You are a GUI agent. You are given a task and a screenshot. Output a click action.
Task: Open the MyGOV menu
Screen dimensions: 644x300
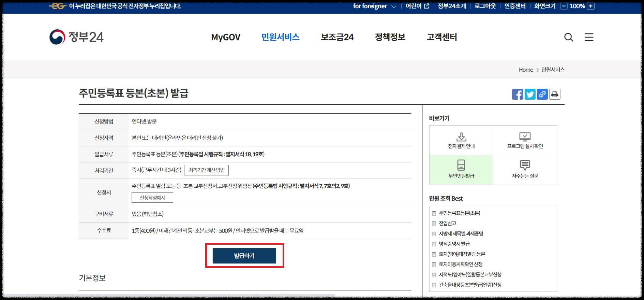[226, 37]
